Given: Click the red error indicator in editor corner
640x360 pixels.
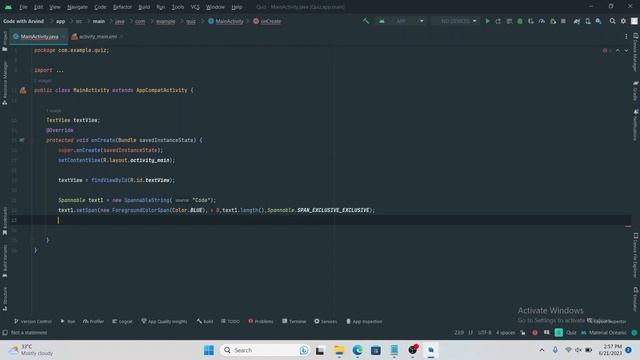Looking at the screenshot, I should [605, 50].
